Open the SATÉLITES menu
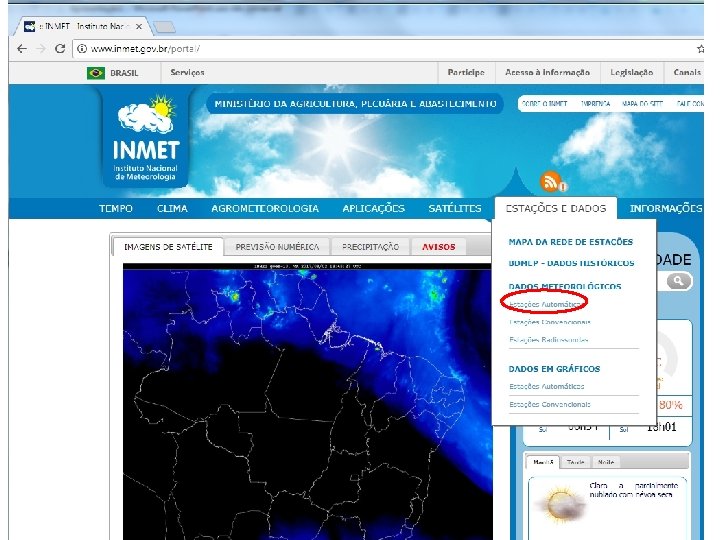The width and height of the screenshot is (720, 540). point(455,208)
